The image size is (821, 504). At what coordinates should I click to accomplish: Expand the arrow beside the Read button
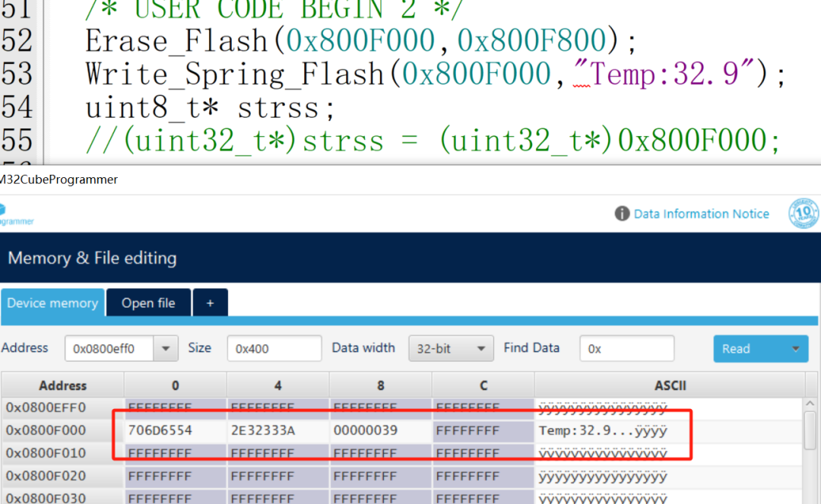coord(796,349)
